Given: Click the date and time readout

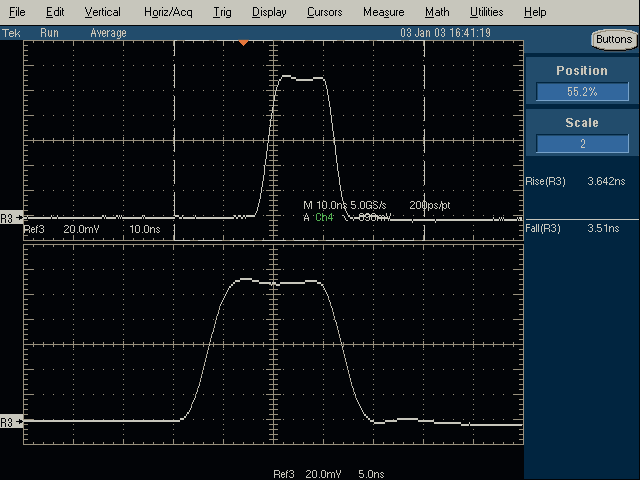Looking at the screenshot, I should coord(445,33).
